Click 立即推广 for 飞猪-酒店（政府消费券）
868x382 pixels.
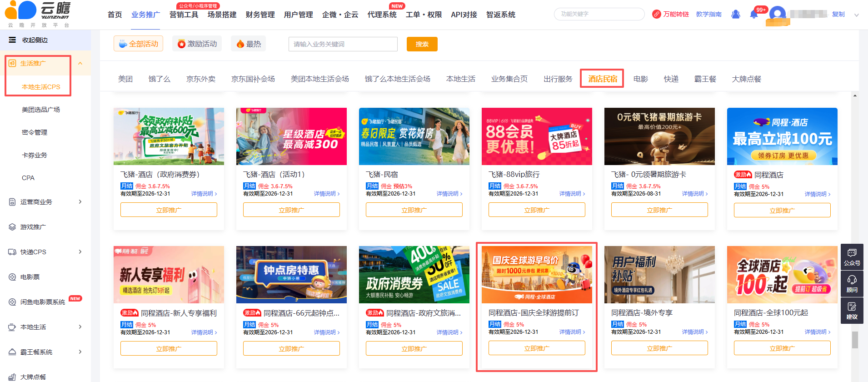169,210
